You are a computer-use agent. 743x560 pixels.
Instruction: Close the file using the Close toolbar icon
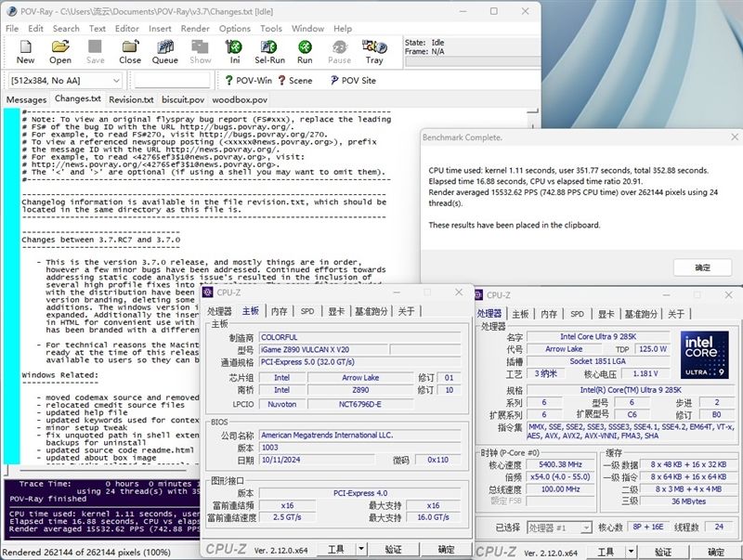click(x=130, y=52)
